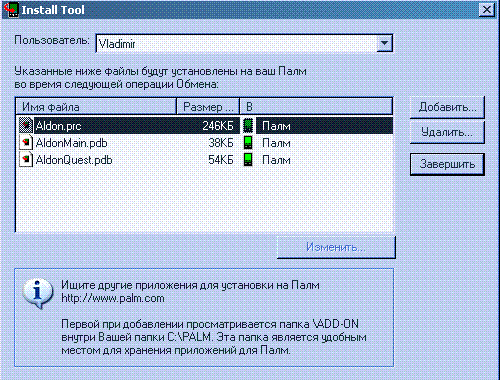Click the Удалить... button
Viewport: 500px width, 380px height.
point(447,132)
